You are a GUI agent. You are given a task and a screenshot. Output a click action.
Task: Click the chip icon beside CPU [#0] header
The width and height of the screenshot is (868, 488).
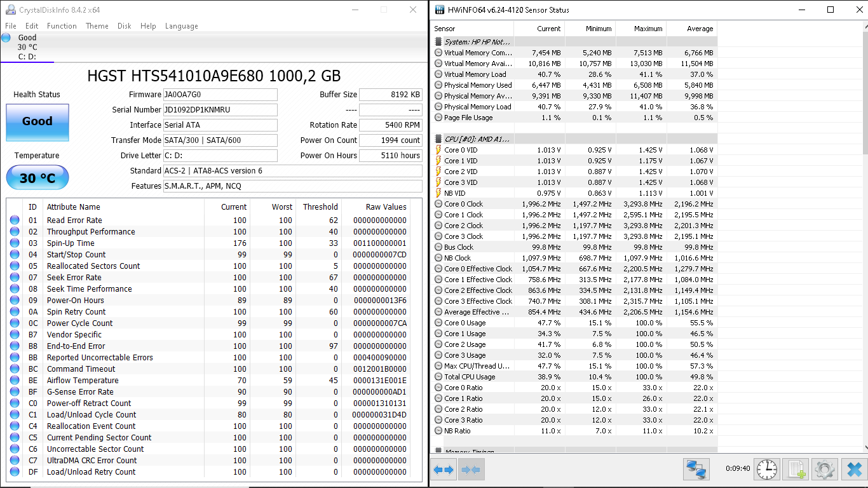[438, 139]
